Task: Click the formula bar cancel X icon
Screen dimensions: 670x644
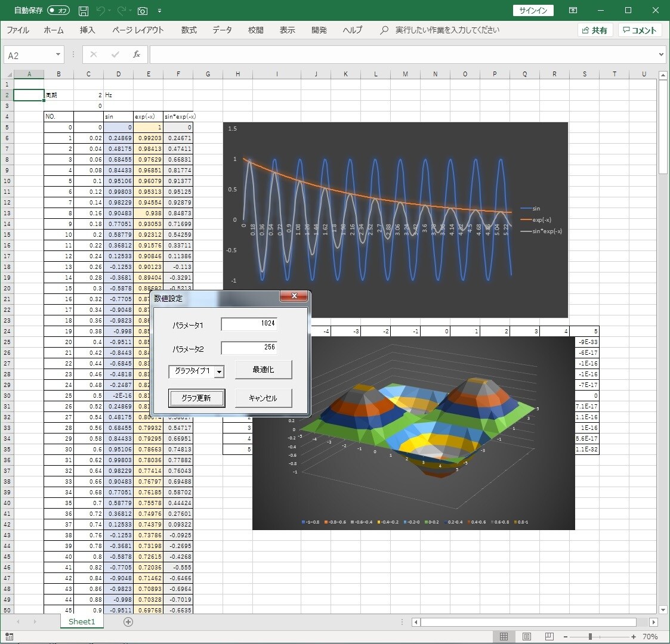Action: pyautogui.click(x=94, y=54)
